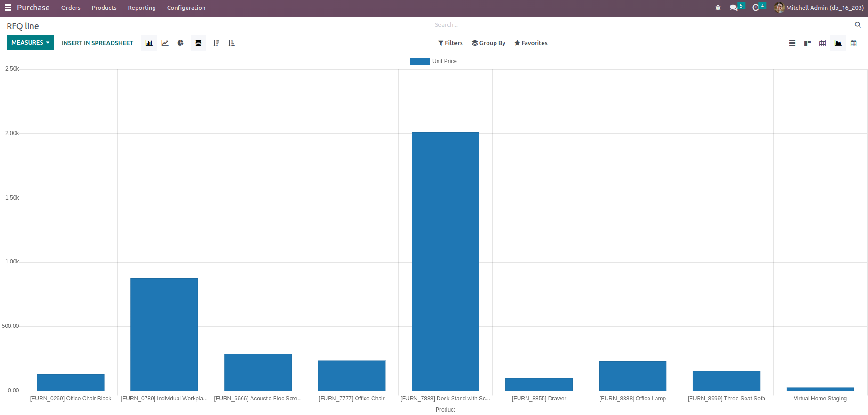Open the calendar view

[x=853, y=43]
